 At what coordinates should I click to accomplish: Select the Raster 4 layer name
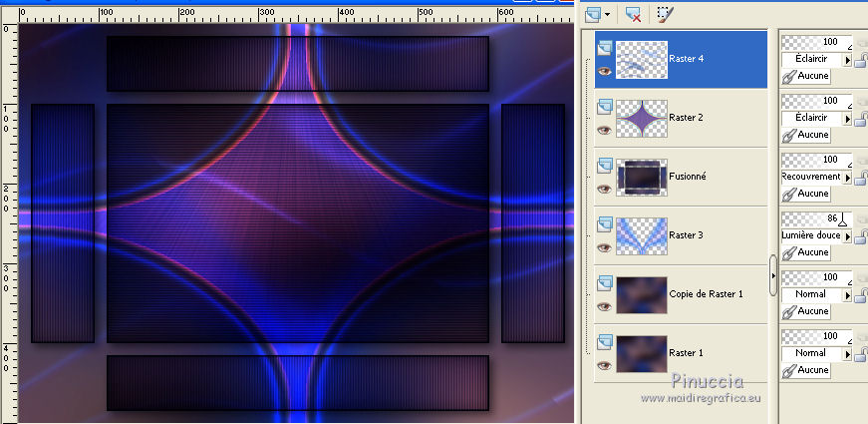tap(686, 58)
